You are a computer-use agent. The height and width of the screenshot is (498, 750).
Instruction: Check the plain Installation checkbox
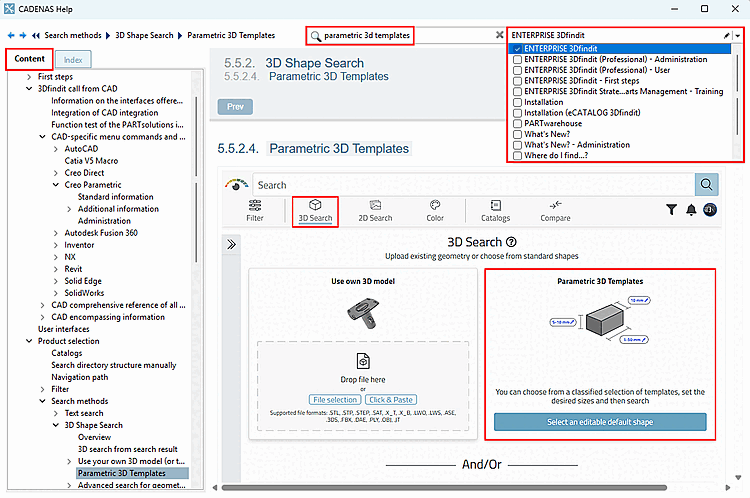tap(517, 102)
